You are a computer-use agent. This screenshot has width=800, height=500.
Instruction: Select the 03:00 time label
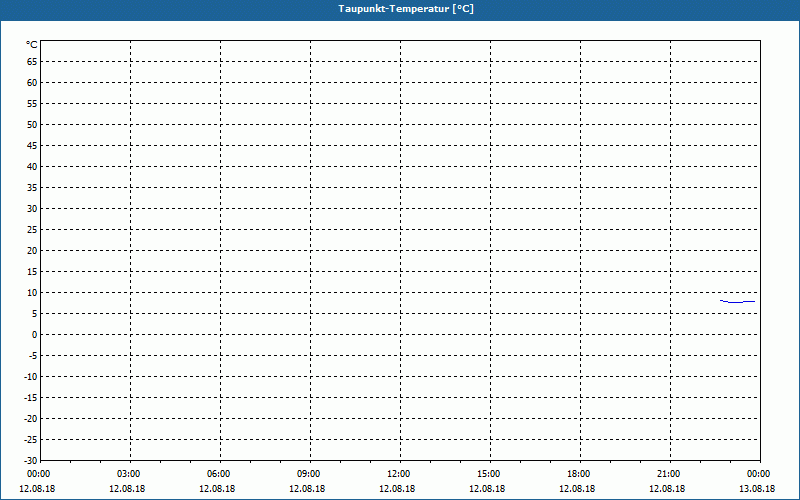128,474
